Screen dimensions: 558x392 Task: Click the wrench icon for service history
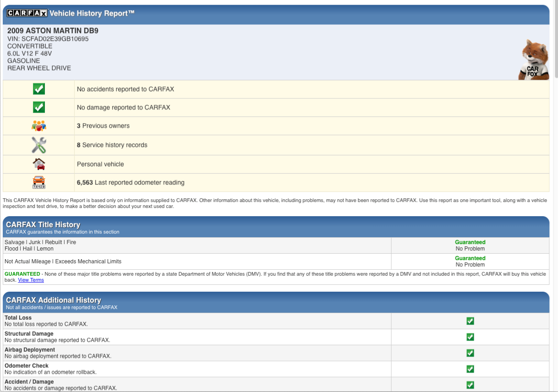click(39, 145)
